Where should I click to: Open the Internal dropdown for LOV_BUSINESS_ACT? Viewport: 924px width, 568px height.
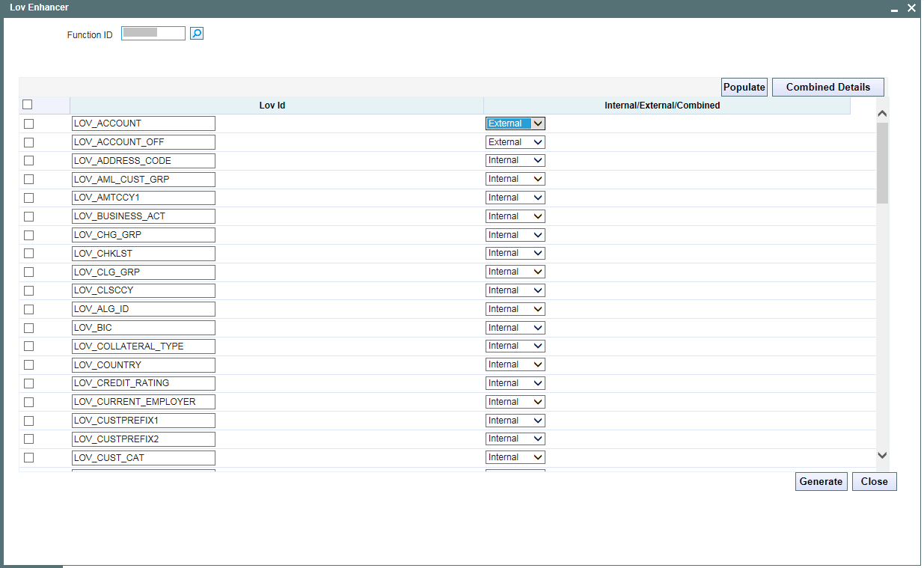coord(515,216)
